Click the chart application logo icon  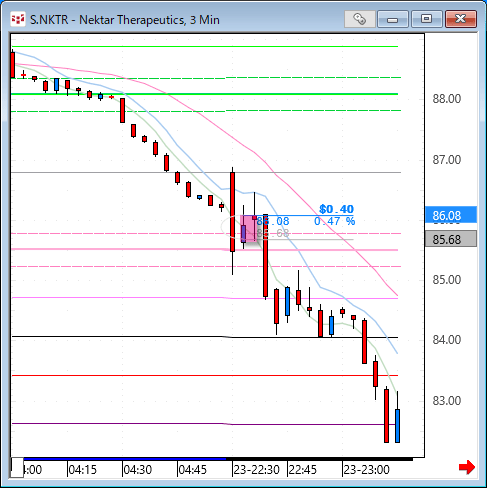click(18, 19)
